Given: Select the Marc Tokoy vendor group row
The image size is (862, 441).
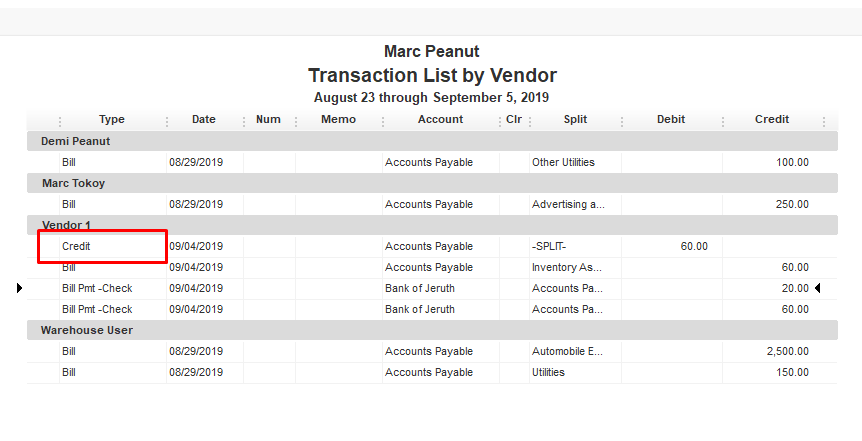Looking at the screenshot, I should pos(73,183).
